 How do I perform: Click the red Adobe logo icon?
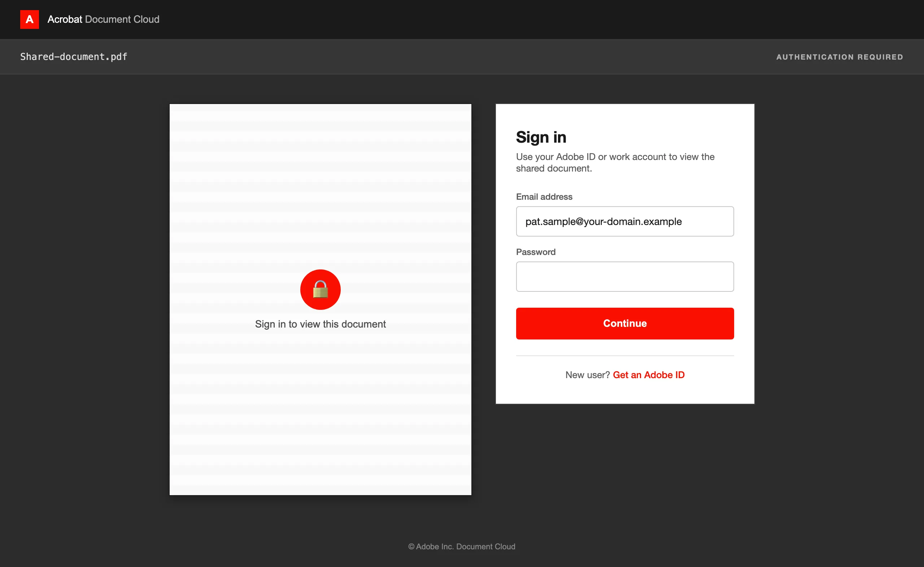pyautogui.click(x=29, y=20)
